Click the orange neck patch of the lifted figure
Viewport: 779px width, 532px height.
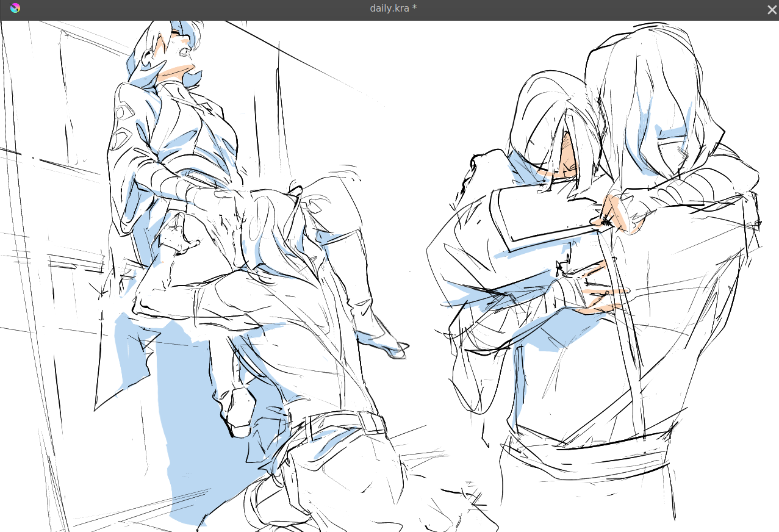175,72
